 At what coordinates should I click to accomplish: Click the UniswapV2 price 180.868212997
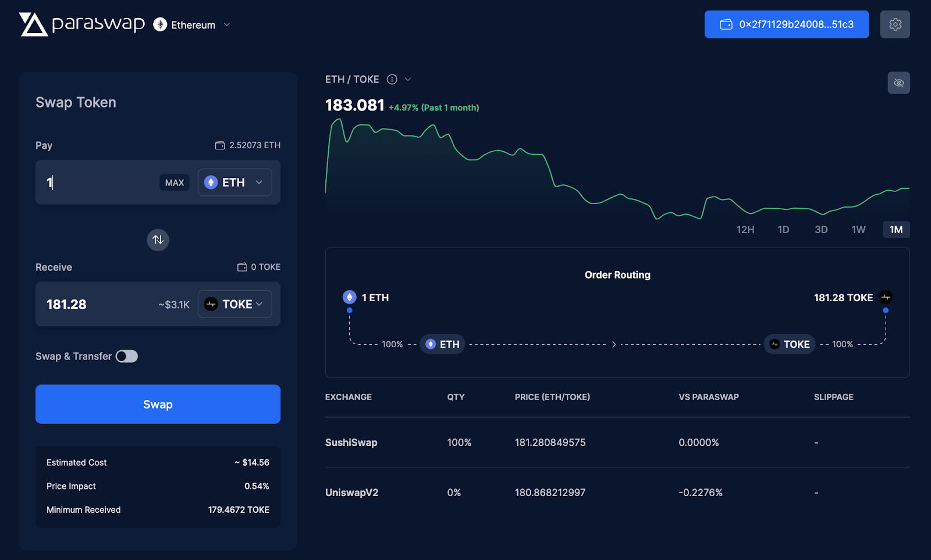550,493
